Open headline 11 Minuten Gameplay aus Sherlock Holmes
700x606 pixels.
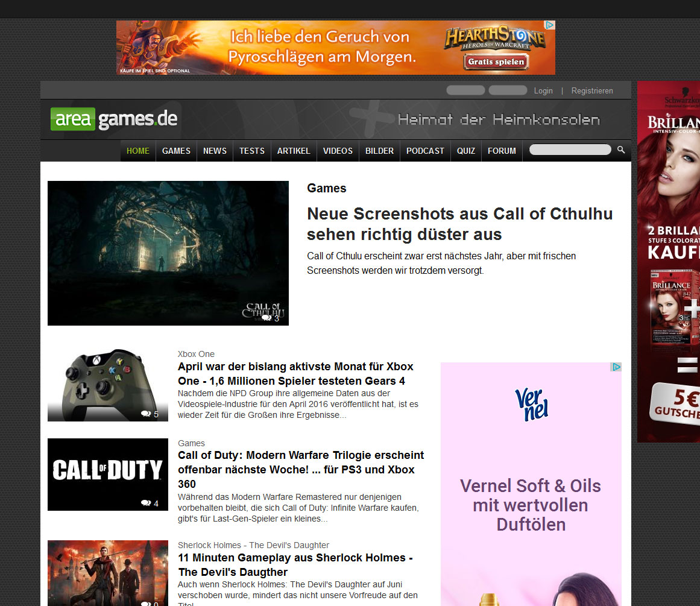[295, 565]
